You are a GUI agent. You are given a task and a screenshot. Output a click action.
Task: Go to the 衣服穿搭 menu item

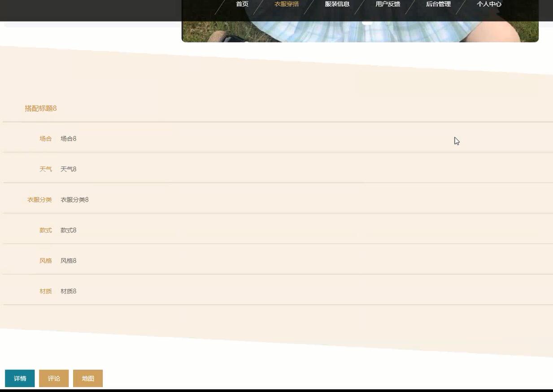point(287,4)
